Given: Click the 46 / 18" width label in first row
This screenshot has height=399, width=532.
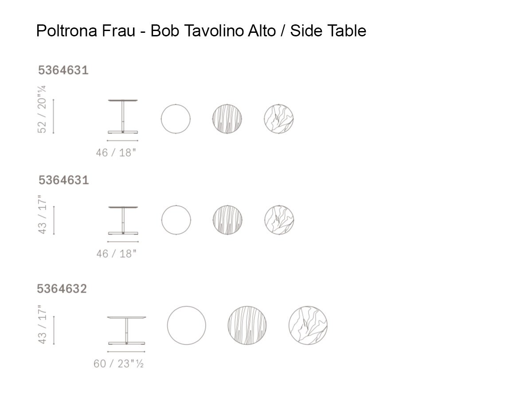Looking at the screenshot, I should (116, 153).
